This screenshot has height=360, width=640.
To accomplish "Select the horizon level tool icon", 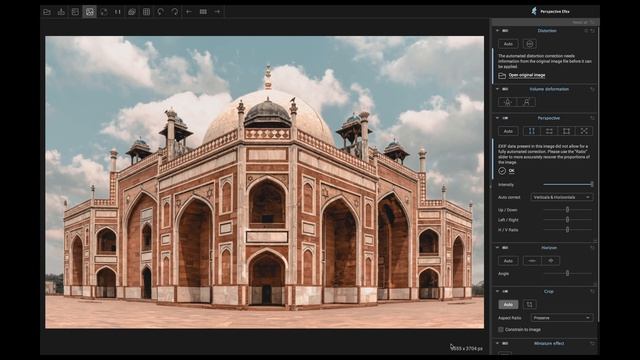I will pos(551,260).
